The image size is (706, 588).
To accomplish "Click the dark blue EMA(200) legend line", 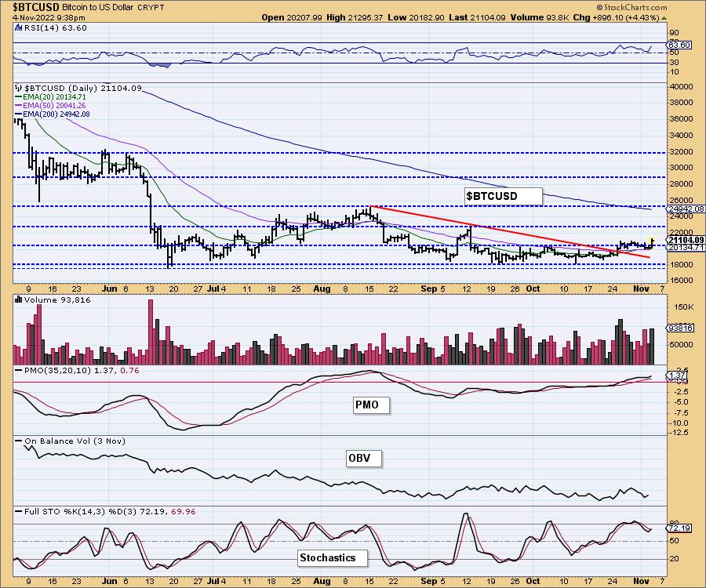I will pyautogui.click(x=19, y=114).
